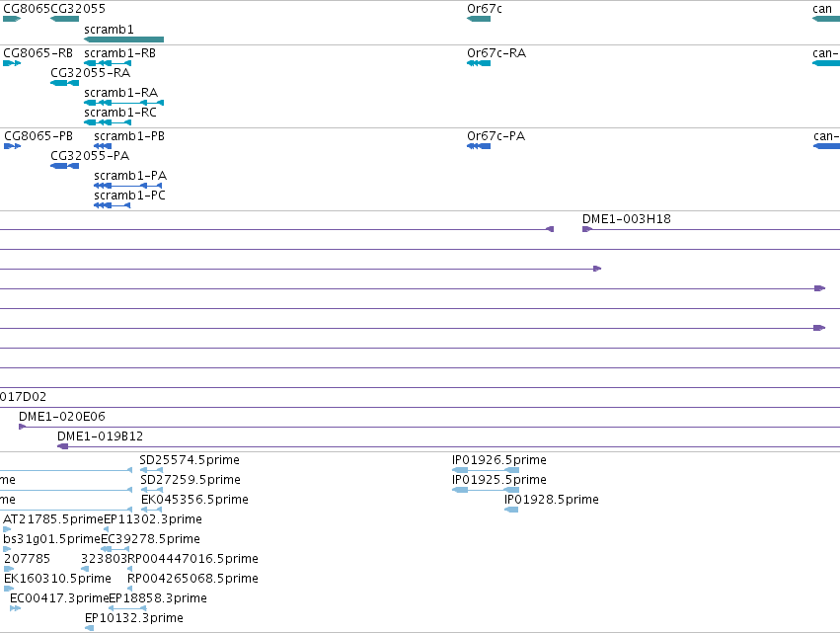840x633 pixels.
Task: Click the can gene label
Action: (822, 9)
